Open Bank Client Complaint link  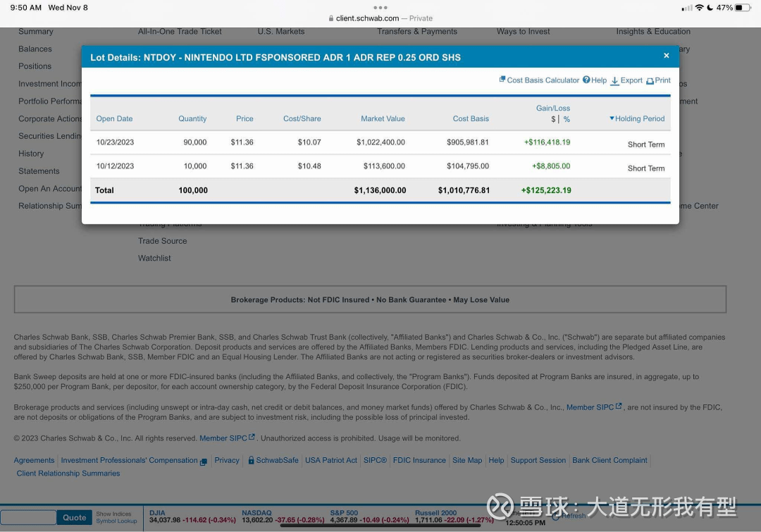(x=610, y=460)
